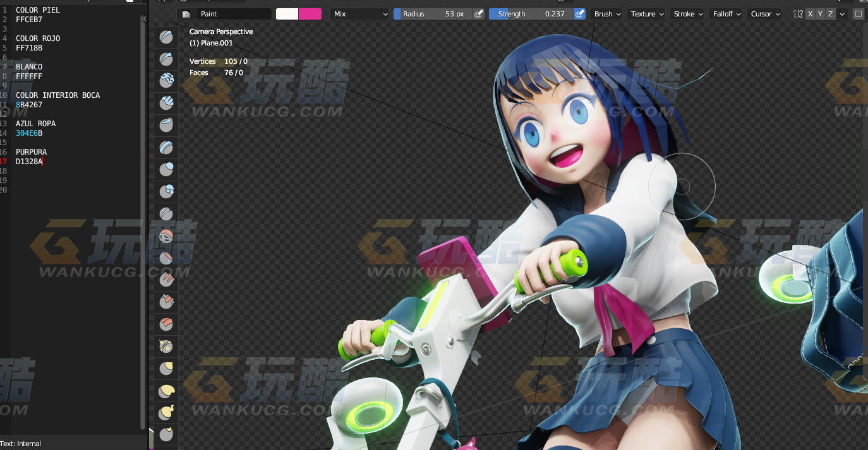The image size is (868, 450).
Task: Click the Radius slider
Action: pos(433,14)
